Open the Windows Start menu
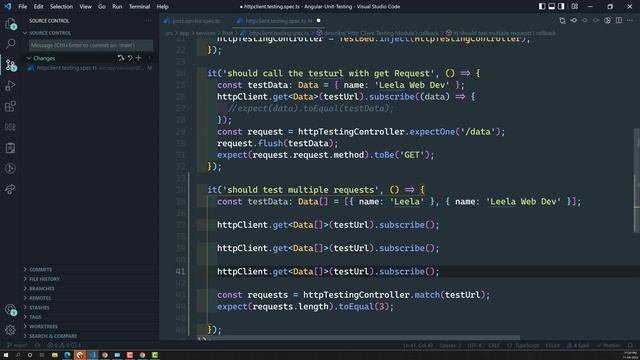 (6, 355)
